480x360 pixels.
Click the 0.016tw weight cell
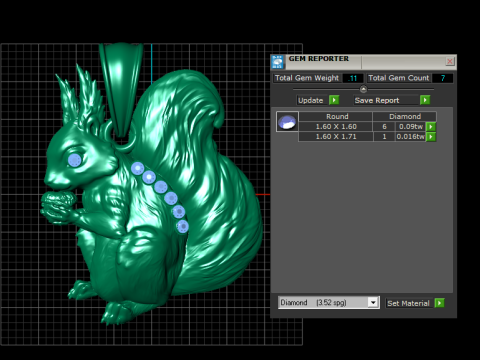click(x=411, y=137)
